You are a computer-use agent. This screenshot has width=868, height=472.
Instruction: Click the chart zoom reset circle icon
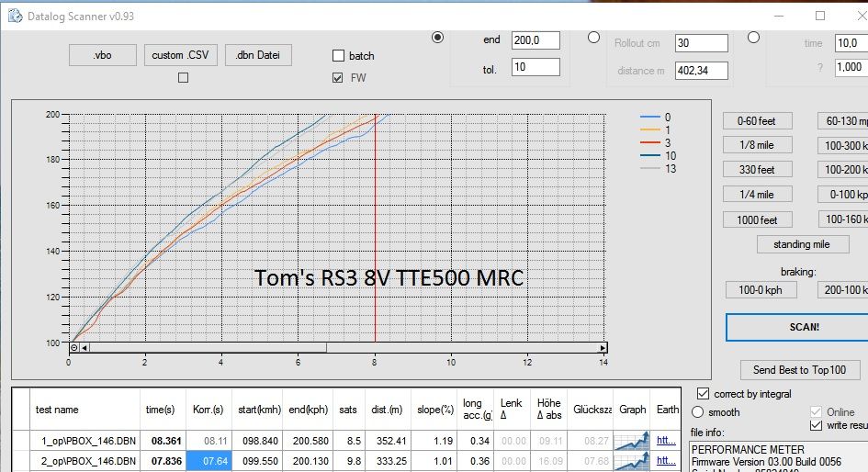tap(74, 347)
